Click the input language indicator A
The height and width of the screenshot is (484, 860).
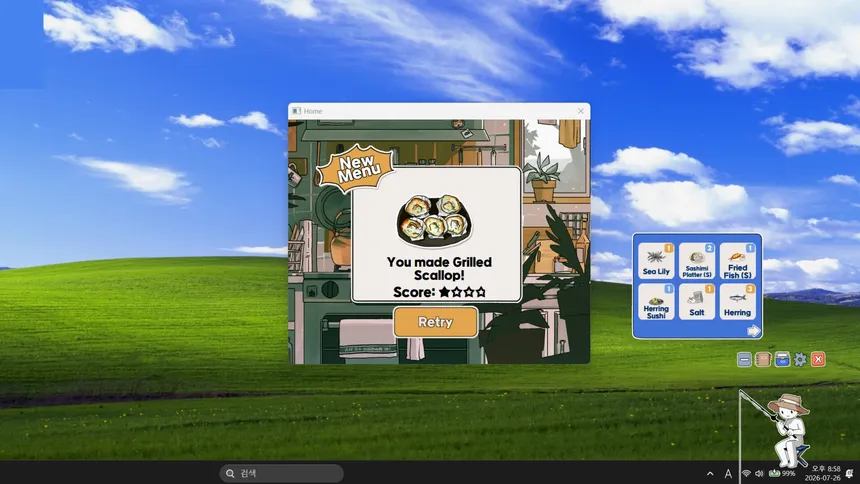tap(728, 474)
